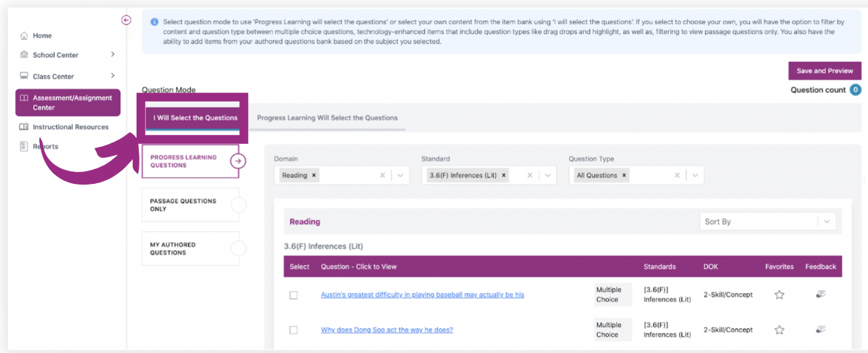Click the Home house icon

pyautogui.click(x=24, y=35)
